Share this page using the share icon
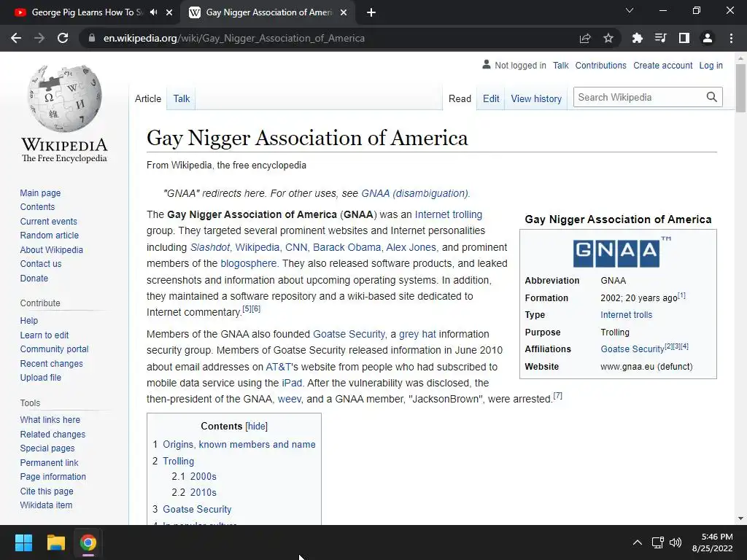 coord(585,38)
